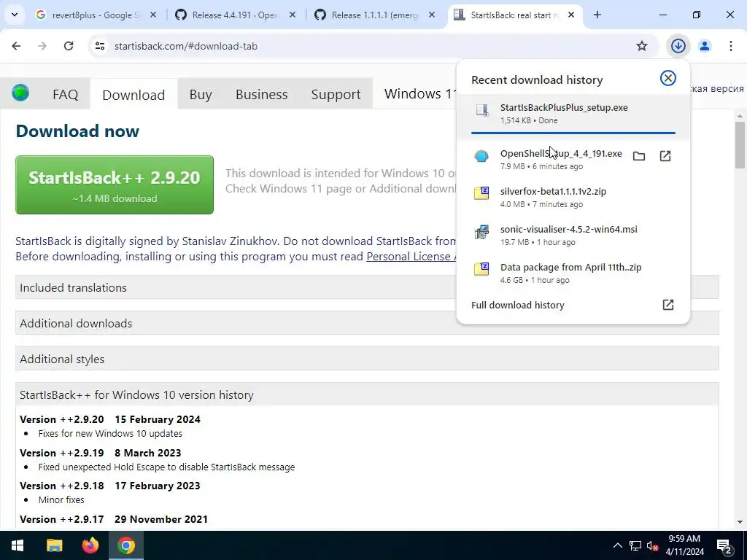The image size is (747, 560).
Task: Bookmark this page with star icon
Action: point(642,46)
